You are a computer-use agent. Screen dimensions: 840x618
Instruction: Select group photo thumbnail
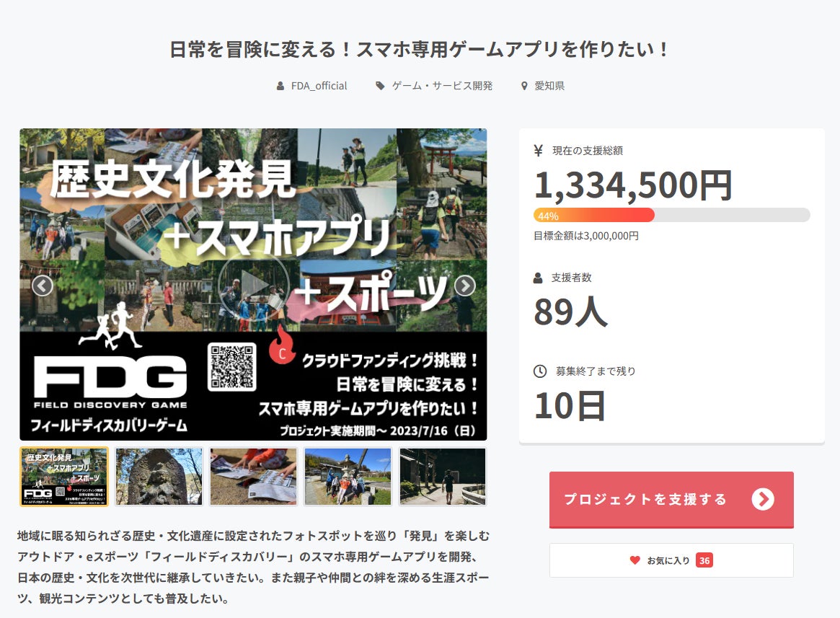348,477
